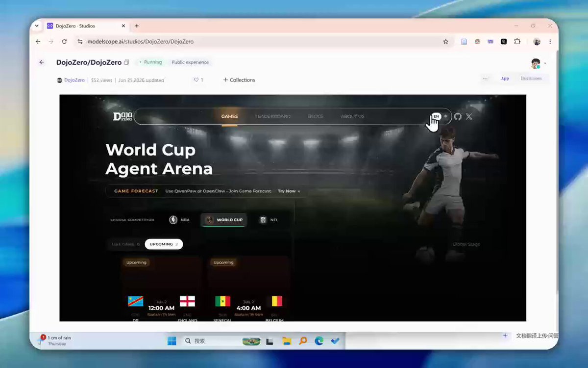Show the Live Game list
This screenshot has height=368, width=588.
click(125, 244)
